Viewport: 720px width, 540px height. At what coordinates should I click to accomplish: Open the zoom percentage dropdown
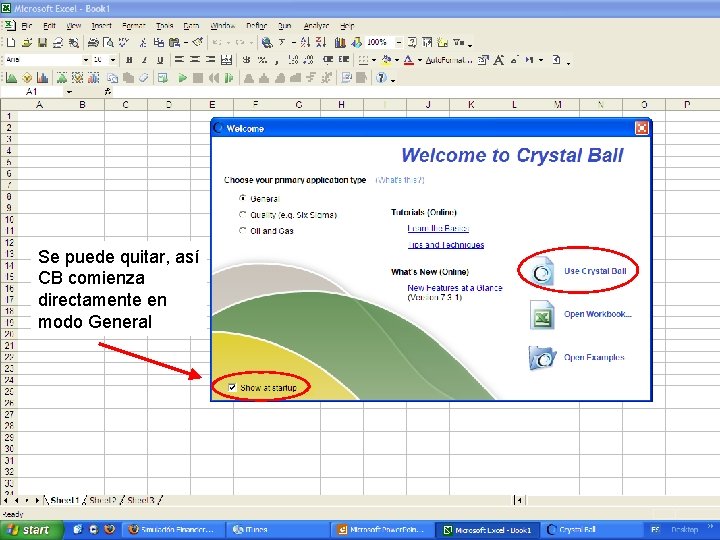pyautogui.click(x=399, y=43)
